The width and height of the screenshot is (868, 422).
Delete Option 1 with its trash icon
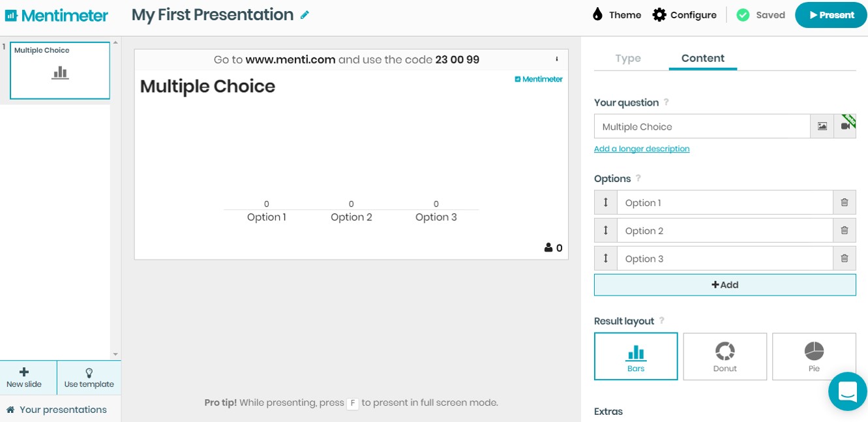click(x=845, y=203)
